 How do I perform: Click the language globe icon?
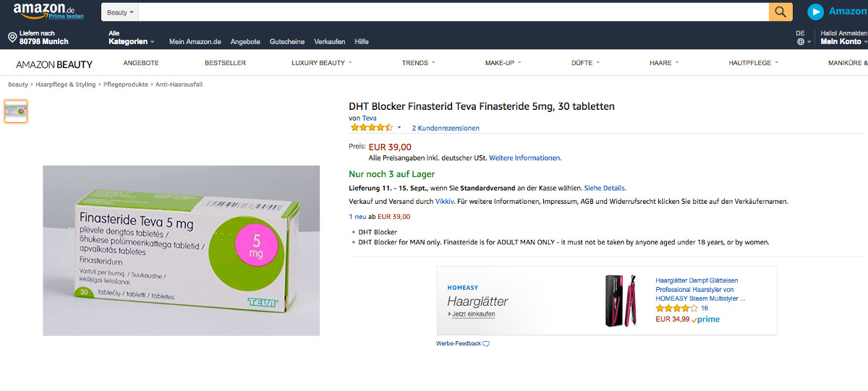click(x=800, y=42)
